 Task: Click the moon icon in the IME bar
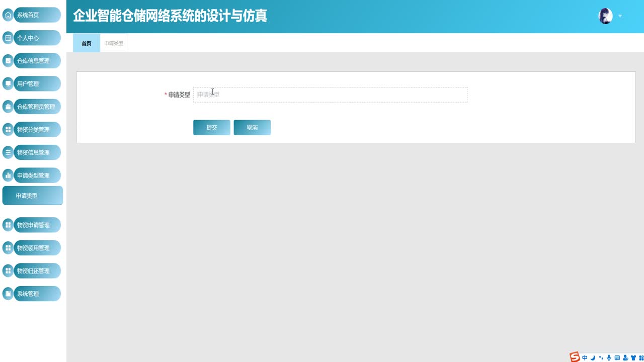click(593, 358)
